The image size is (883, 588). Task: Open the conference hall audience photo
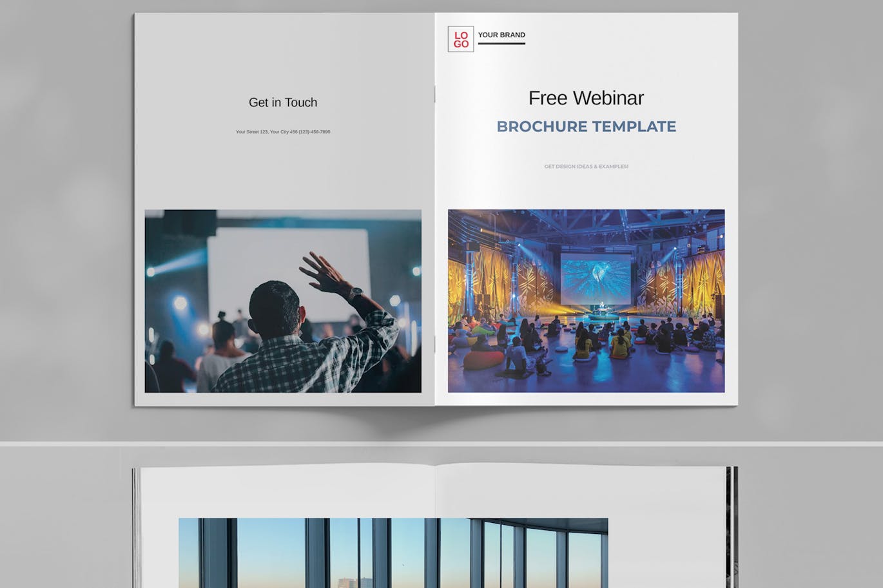pyautogui.click(x=586, y=301)
